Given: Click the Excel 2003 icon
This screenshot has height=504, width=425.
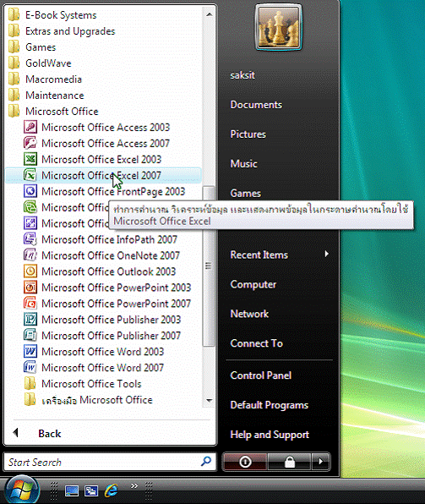Looking at the screenshot, I should [x=30, y=159].
